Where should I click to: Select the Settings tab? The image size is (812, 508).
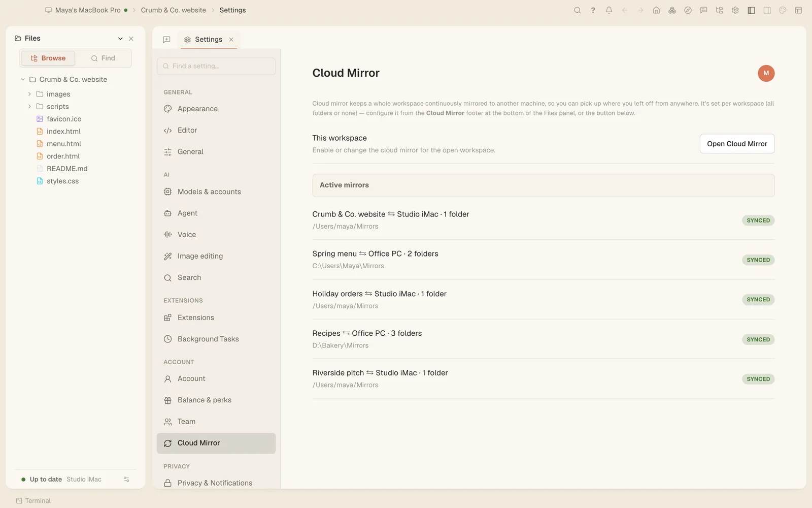(x=209, y=40)
